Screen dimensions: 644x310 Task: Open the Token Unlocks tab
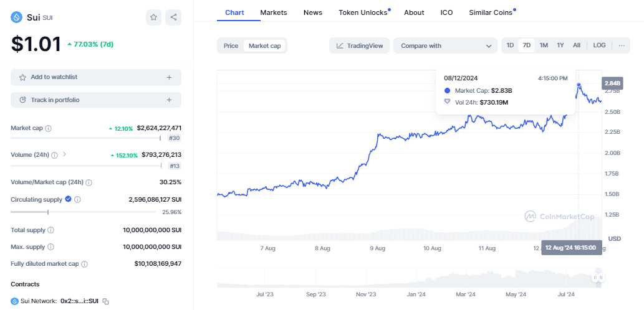coord(363,12)
